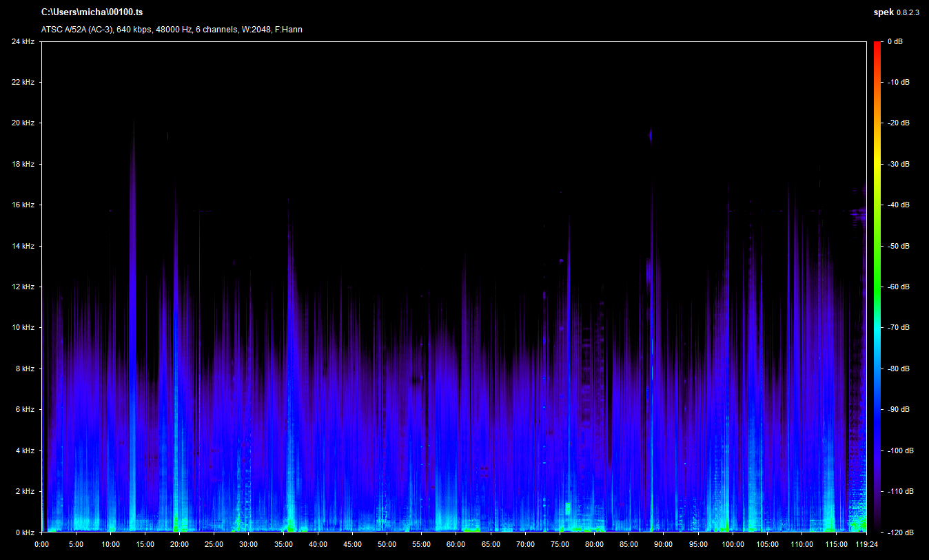
Task: Click the 20:00 time axis marker
Action: [x=179, y=543]
